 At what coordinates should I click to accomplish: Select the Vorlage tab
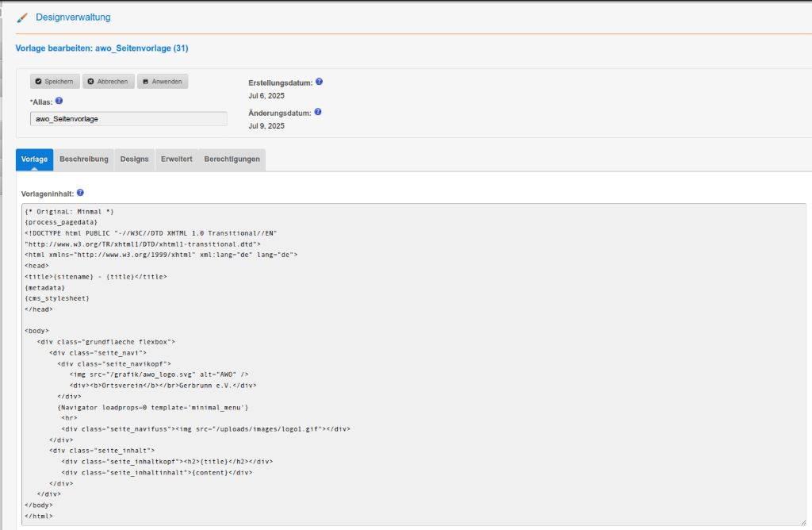coord(34,159)
